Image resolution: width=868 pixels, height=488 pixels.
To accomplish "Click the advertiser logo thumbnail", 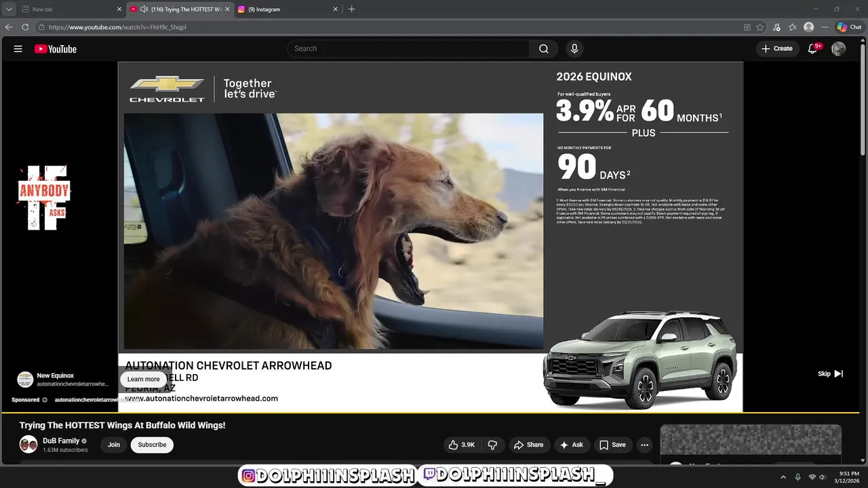I will tap(25, 380).
